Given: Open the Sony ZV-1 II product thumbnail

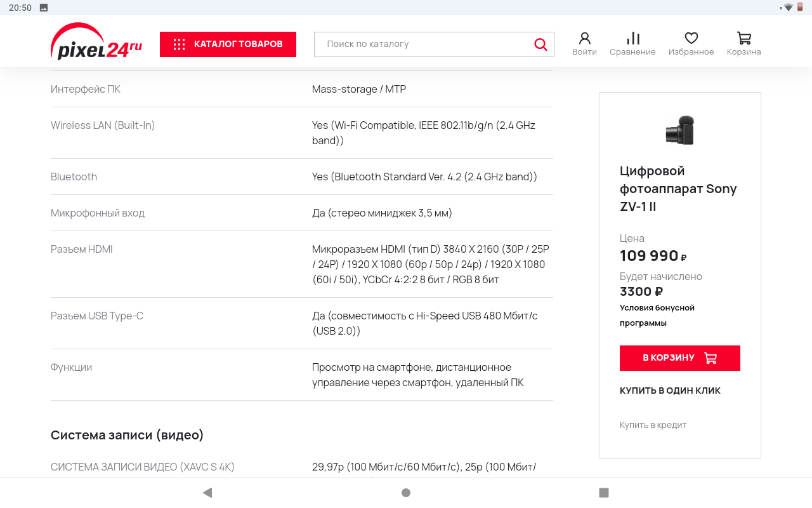Looking at the screenshot, I should pyautogui.click(x=680, y=130).
